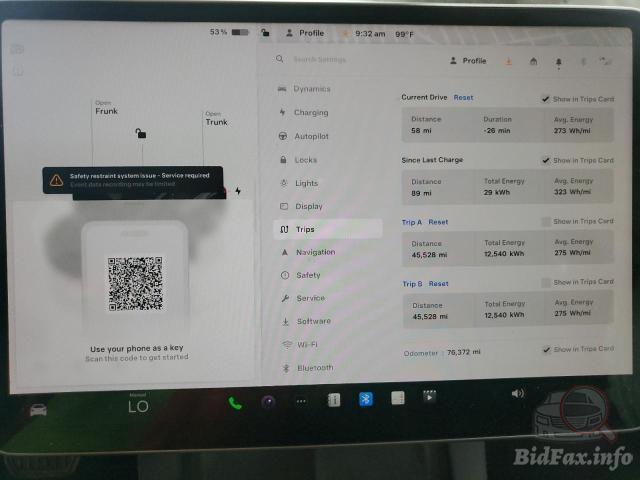Image resolution: width=640 pixels, height=480 pixels.
Task: Tap the software download arrow icon
Action: pyautogui.click(x=509, y=61)
